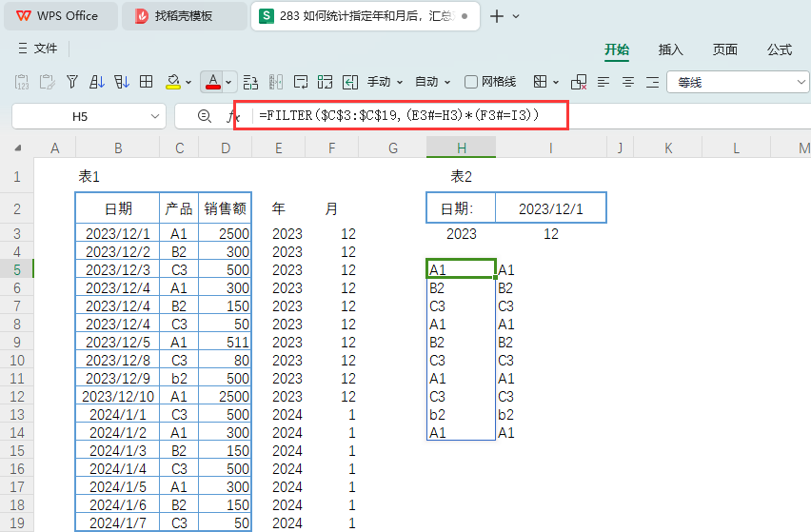Image resolution: width=811 pixels, height=532 pixels.
Task: Click the fx insert function icon
Action: point(232,117)
